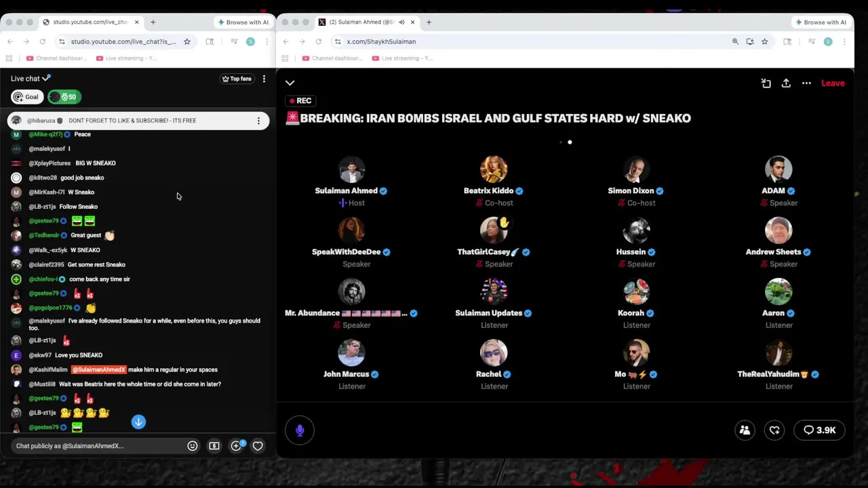Open Chrome menu in X window
This screenshot has height=488, width=868.
pos(844,42)
